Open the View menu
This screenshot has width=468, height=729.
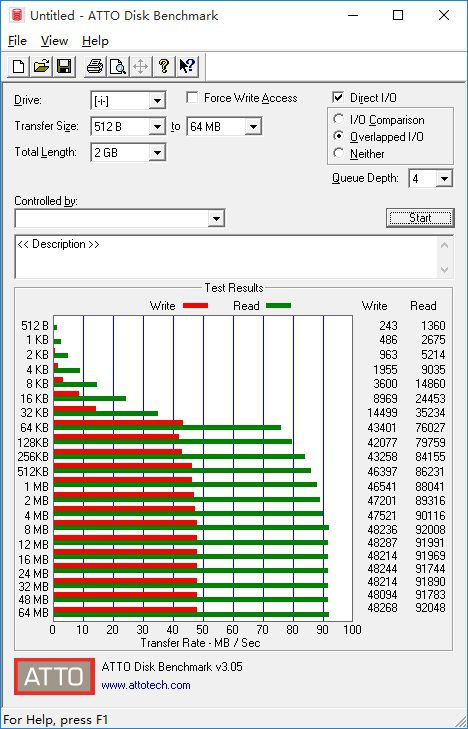(54, 41)
